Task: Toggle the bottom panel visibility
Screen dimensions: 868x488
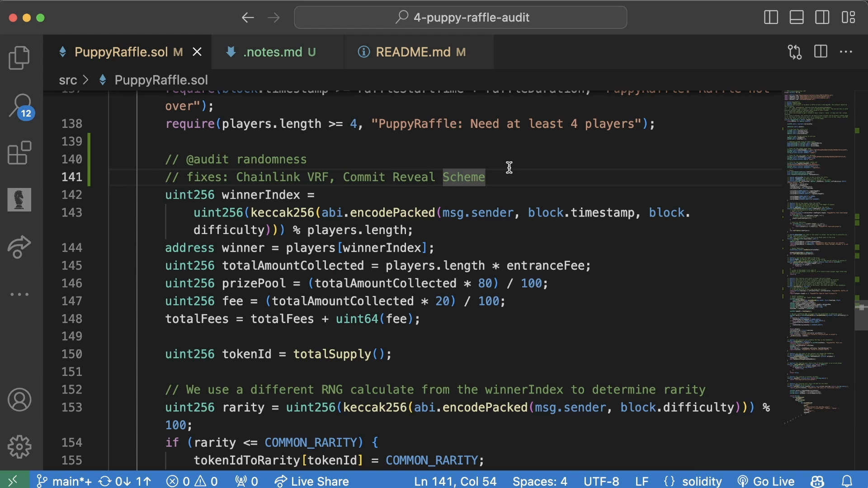Action: [797, 18]
